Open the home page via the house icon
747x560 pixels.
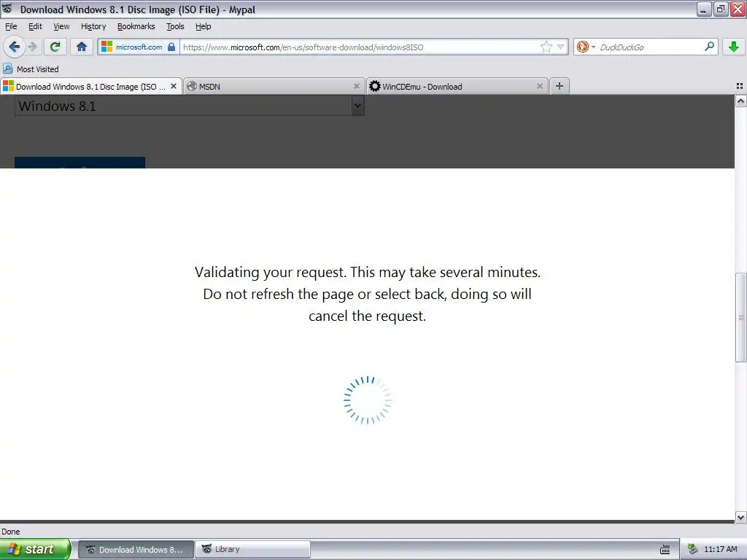coord(82,47)
